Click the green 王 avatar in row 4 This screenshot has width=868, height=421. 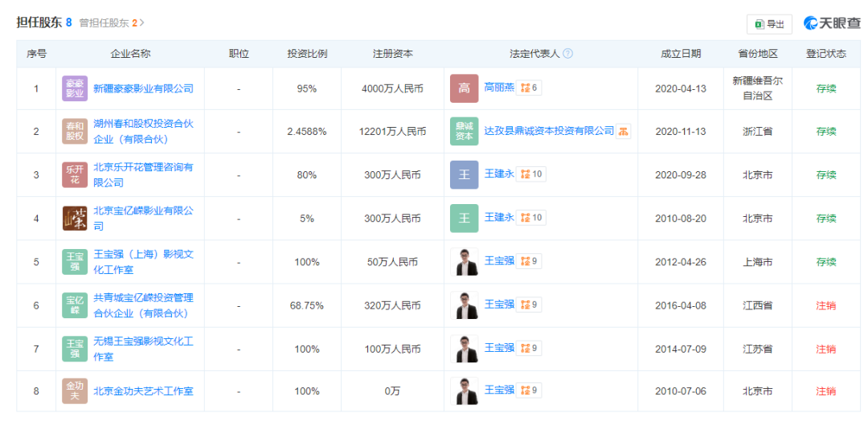pyautogui.click(x=464, y=219)
